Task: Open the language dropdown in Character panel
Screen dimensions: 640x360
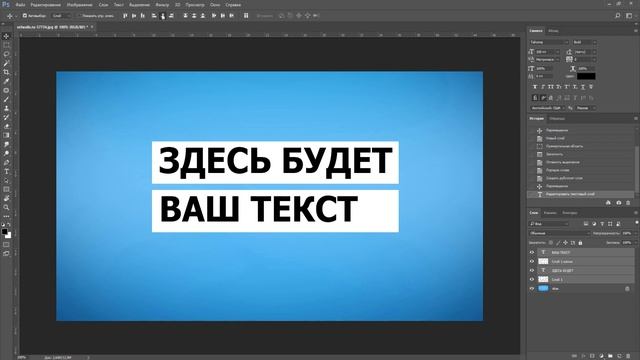Action: [547, 108]
